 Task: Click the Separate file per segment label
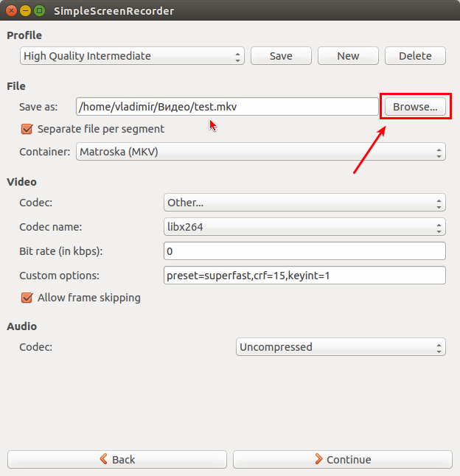[101, 129]
